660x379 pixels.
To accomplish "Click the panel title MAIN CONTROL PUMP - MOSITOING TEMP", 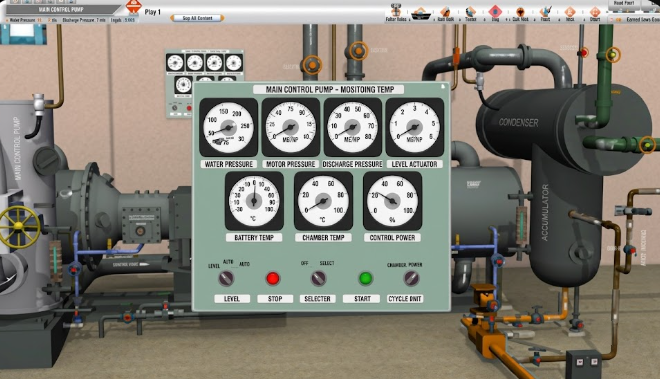I will coord(329,89).
